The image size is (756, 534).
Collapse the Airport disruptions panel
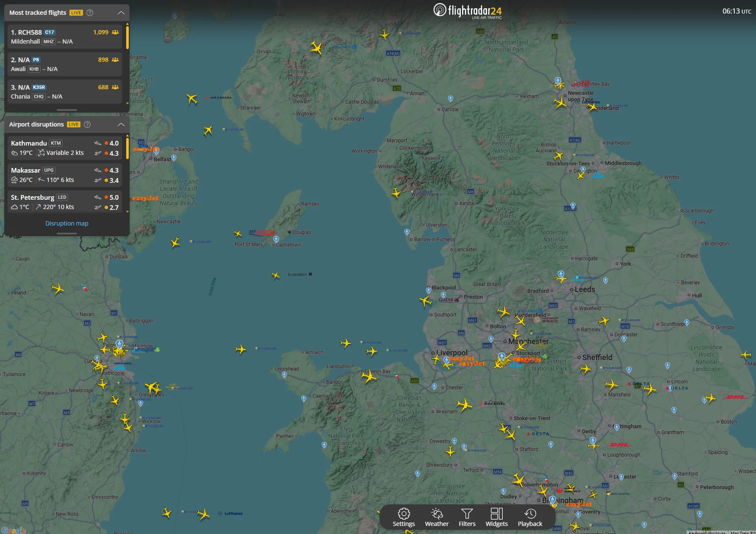[x=121, y=124]
